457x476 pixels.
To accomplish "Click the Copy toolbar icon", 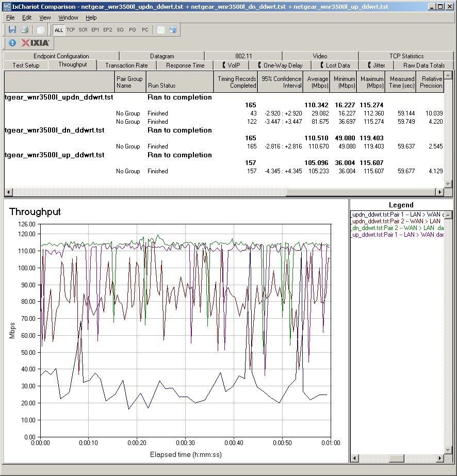I will [40, 30].
